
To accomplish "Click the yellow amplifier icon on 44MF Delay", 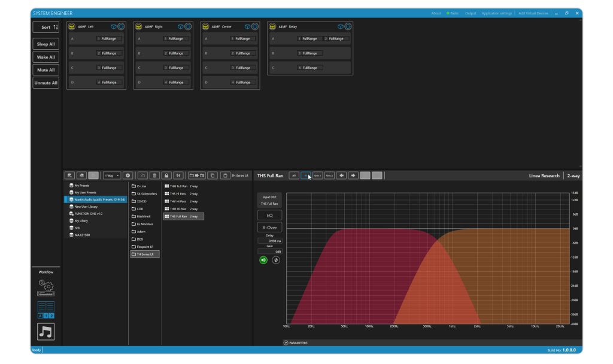I will tap(272, 26).
